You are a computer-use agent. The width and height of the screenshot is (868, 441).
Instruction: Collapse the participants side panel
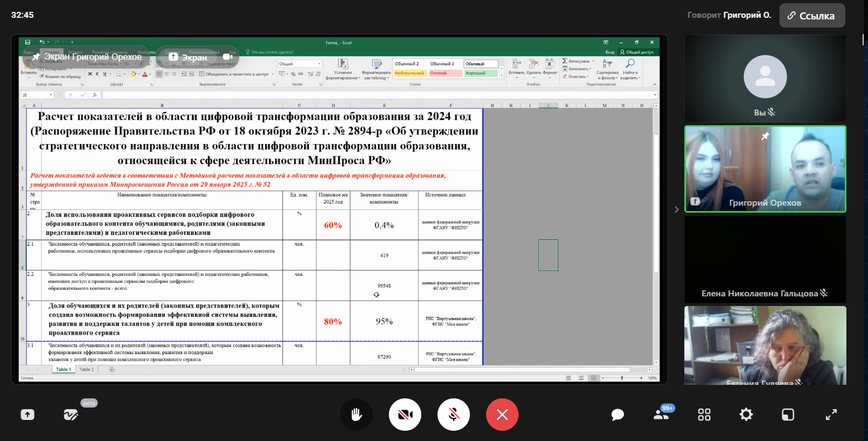676,209
